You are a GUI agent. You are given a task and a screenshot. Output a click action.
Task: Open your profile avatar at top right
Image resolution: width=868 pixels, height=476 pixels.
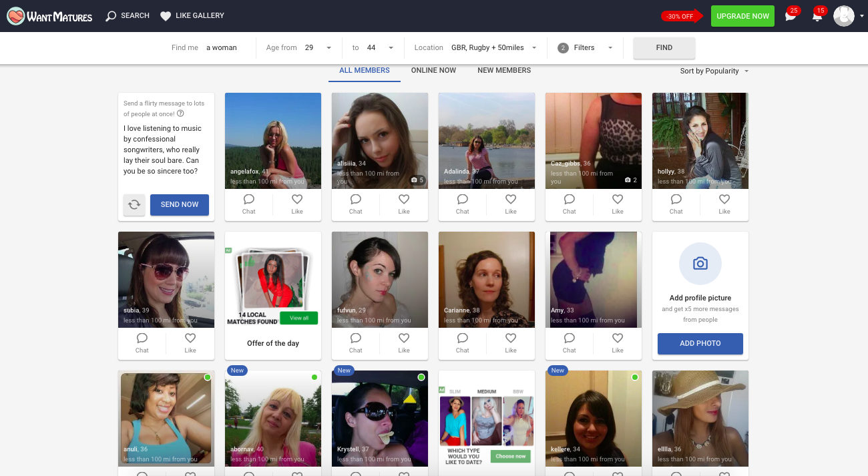point(844,15)
